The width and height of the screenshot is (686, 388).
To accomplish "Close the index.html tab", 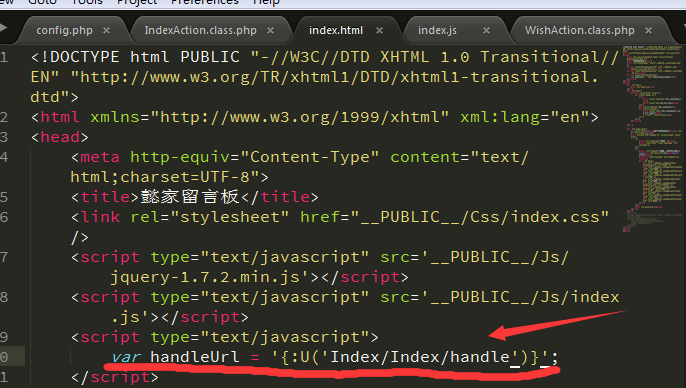I will pos(379,31).
